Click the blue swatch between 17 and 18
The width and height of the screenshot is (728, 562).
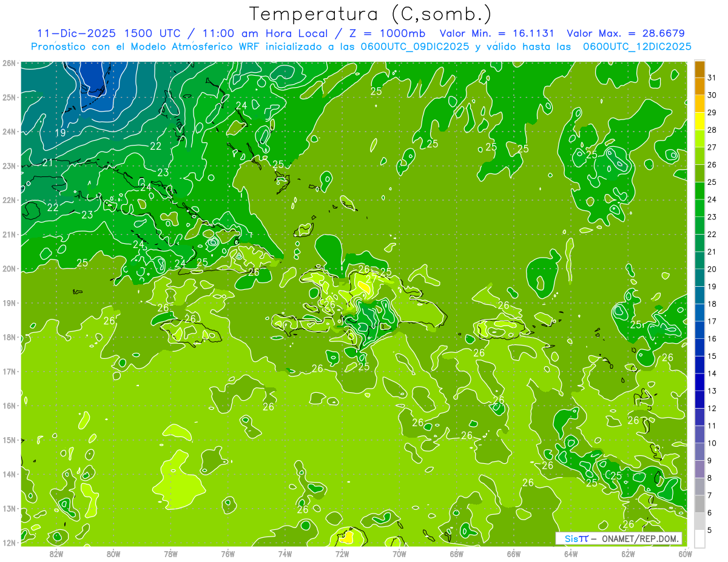pos(699,312)
